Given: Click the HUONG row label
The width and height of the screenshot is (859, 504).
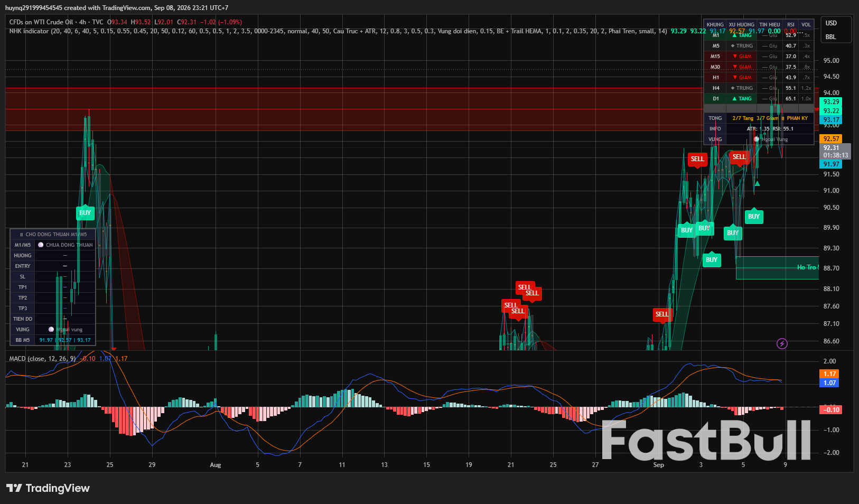Looking at the screenshot, I should (23, 256).
